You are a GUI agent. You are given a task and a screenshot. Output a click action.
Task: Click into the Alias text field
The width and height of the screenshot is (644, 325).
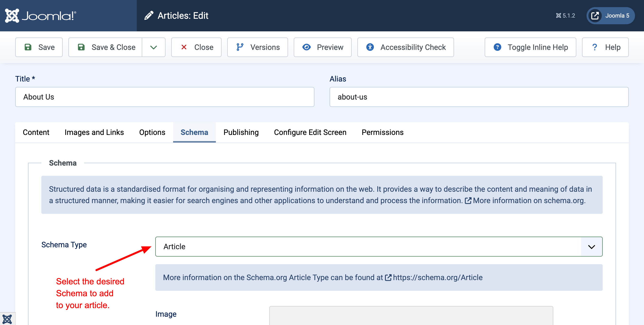478,97
